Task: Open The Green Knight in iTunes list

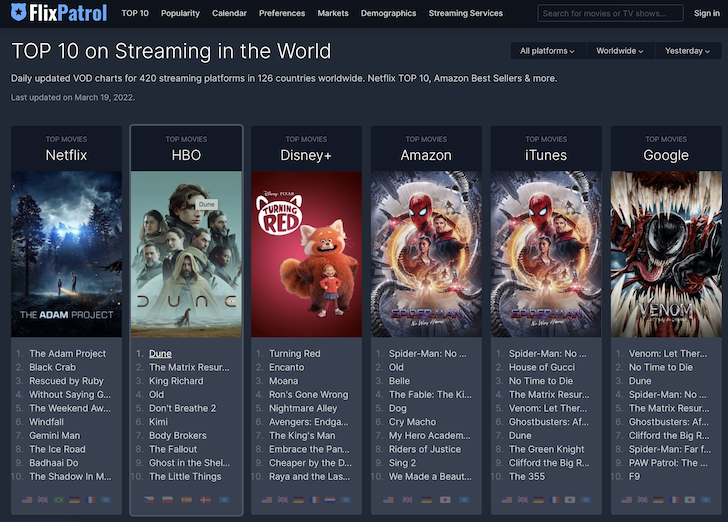Action: pyautogui.click(x=546, y=449)
